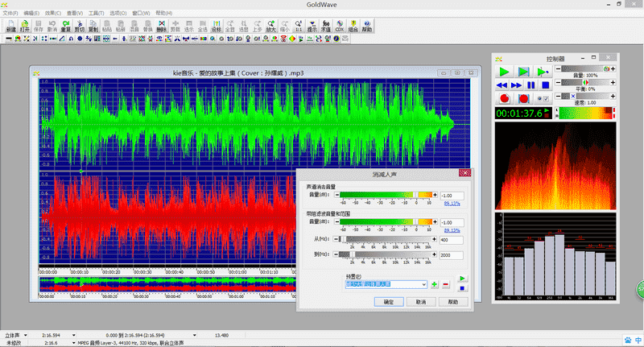Screen dimensions: 644x347
Task: Click second 89.13% link under bandstop volume
Action: [452, 231]
